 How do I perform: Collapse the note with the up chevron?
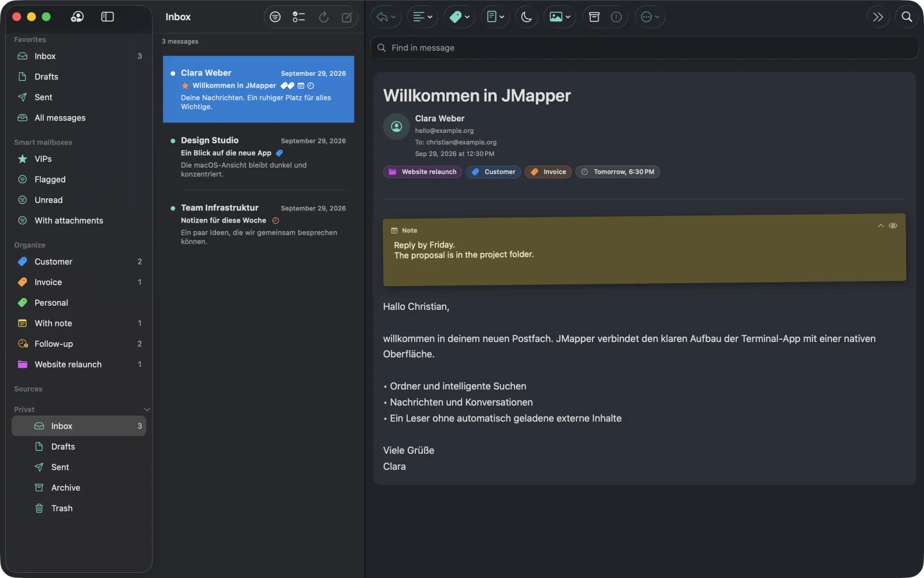pyautogui.click(x=881, y=226)
